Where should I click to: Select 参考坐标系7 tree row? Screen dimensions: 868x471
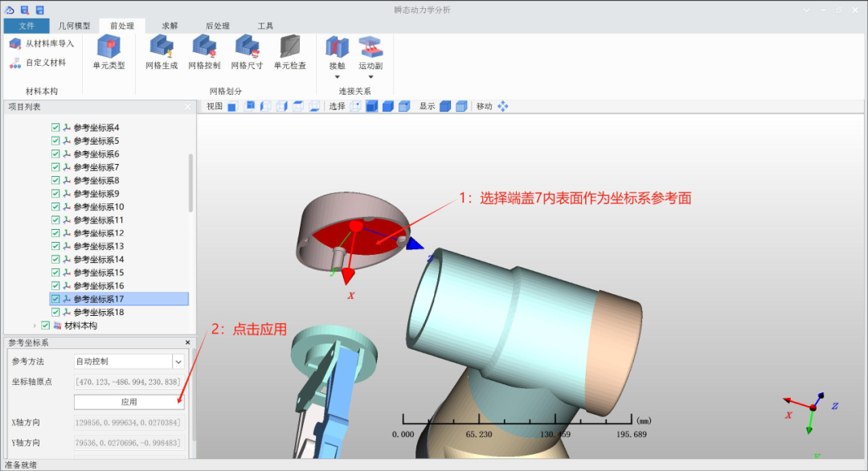119,167
